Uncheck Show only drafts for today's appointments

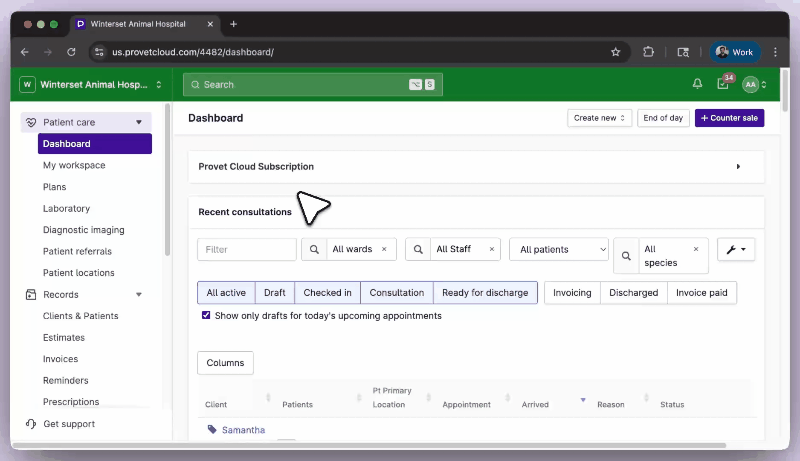(206, 315)
